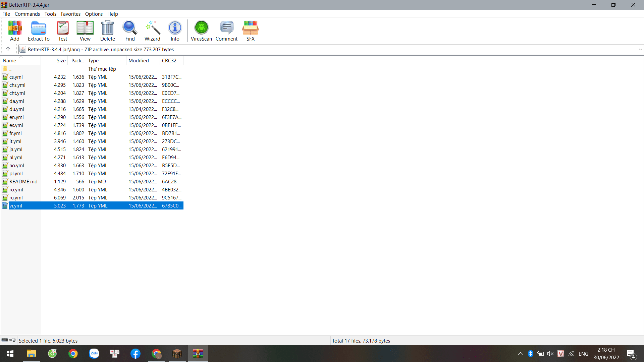Launch the Wizard tool
The height and width of the screenshot is (362, 644).
tap(152, 31)
